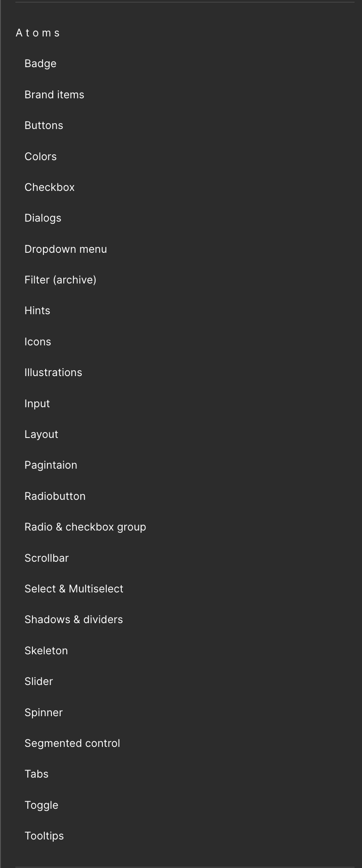Click the Atoms section heading

pos(38,33)
